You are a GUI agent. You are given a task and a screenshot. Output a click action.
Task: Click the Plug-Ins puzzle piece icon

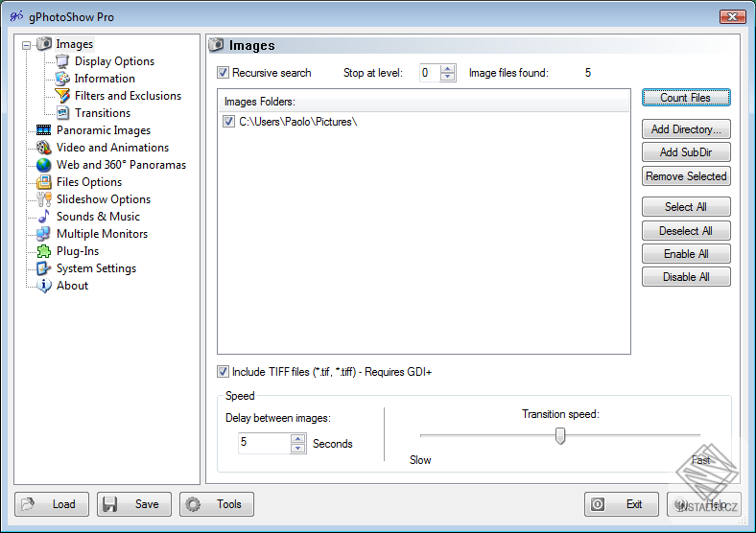point(44,251)
